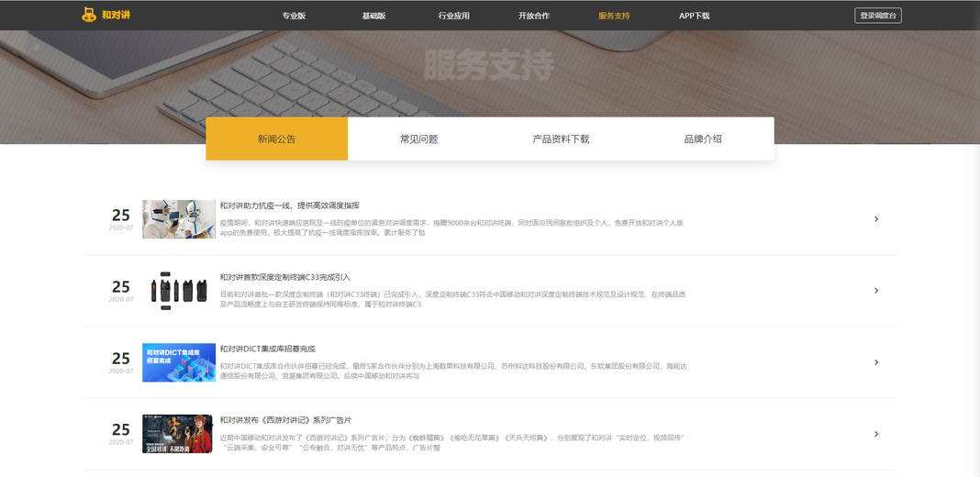Open the C33 terminal devices thumbnail

pos(179,291)
